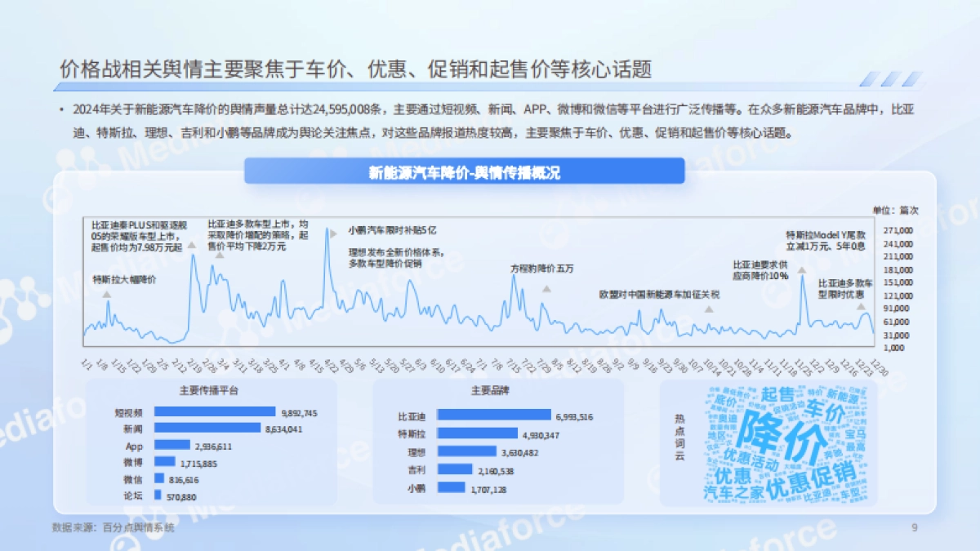980x551 pixels.
Task: Click the decorative blue slashes top right
Action: [x=893, y=78]
